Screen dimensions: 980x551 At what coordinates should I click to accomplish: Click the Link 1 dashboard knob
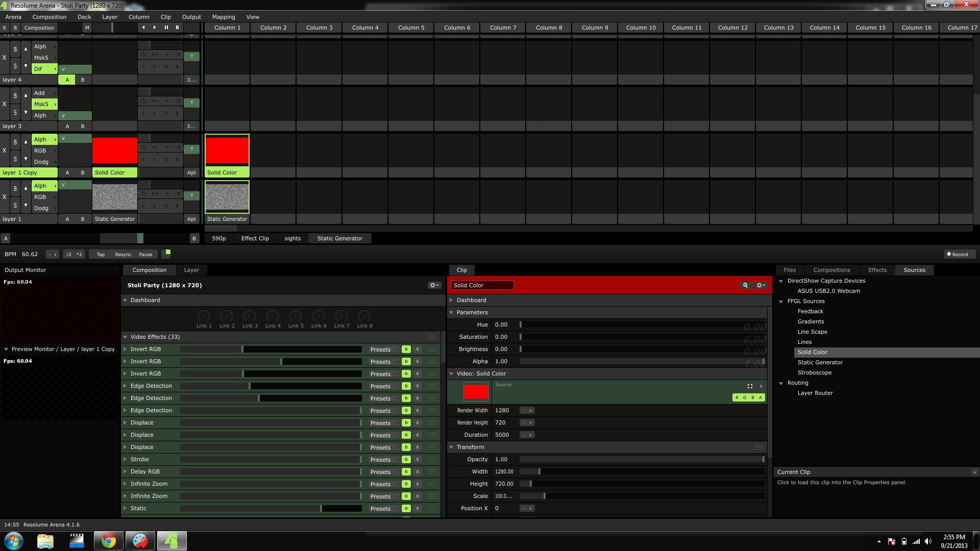pyautogui.click(x=203, y=316)
